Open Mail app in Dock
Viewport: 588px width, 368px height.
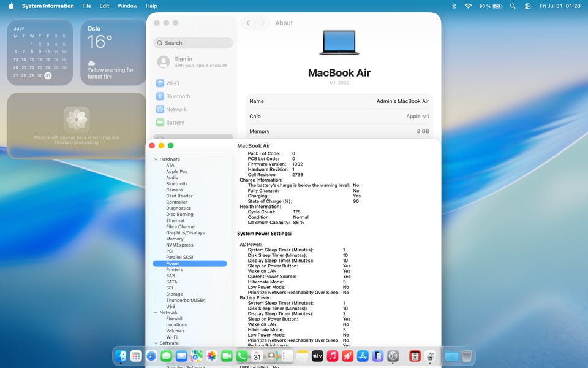coord(181,356)
